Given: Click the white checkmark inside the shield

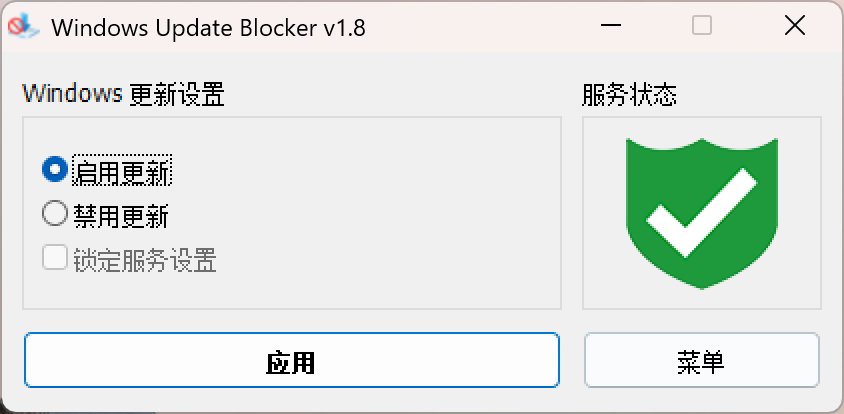Looking at the screenshot, I should (700, 210).
